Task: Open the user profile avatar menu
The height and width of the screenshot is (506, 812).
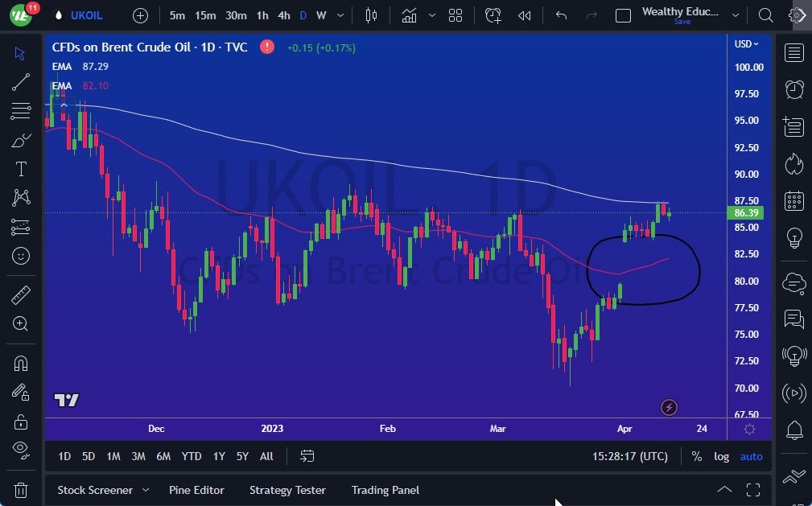Action: point(21,15)
